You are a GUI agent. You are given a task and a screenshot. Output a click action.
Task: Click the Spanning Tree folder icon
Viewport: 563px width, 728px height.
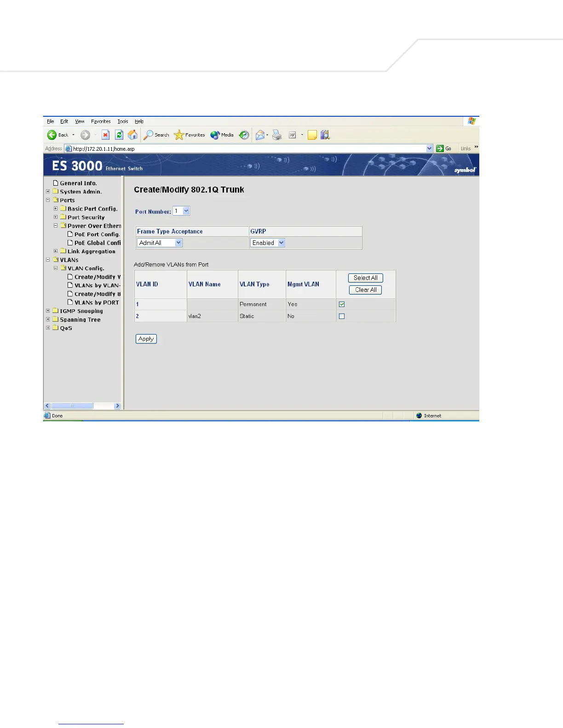pos(55,319)
